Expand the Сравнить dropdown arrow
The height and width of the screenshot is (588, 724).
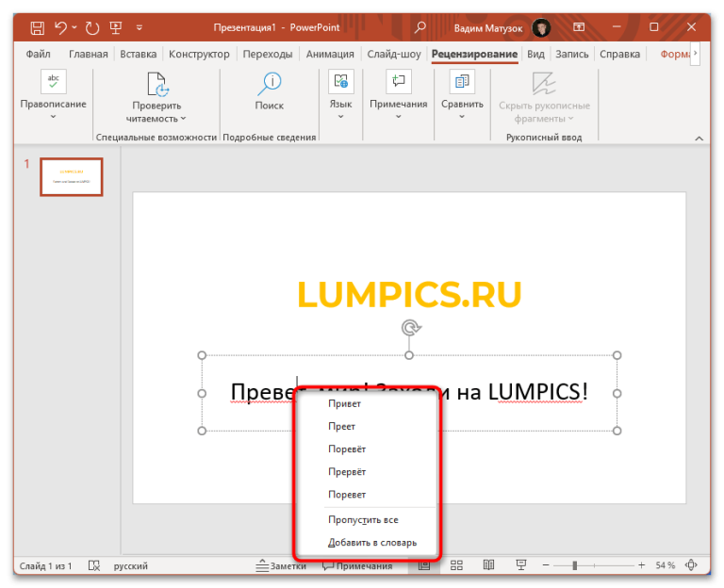[x=462, y=117]
